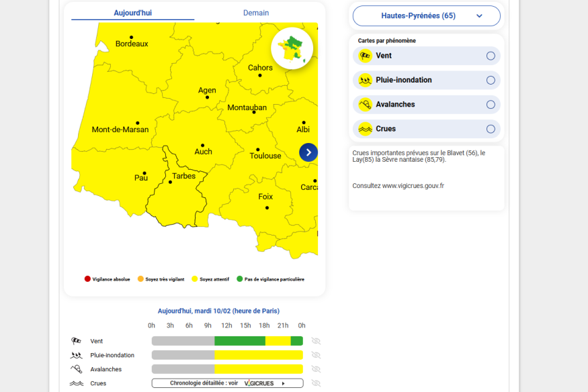Screen dimensions: 588x392
Task: Open the Chronologie détaillée VIGICRUES button
Action: tap(228, 383)
